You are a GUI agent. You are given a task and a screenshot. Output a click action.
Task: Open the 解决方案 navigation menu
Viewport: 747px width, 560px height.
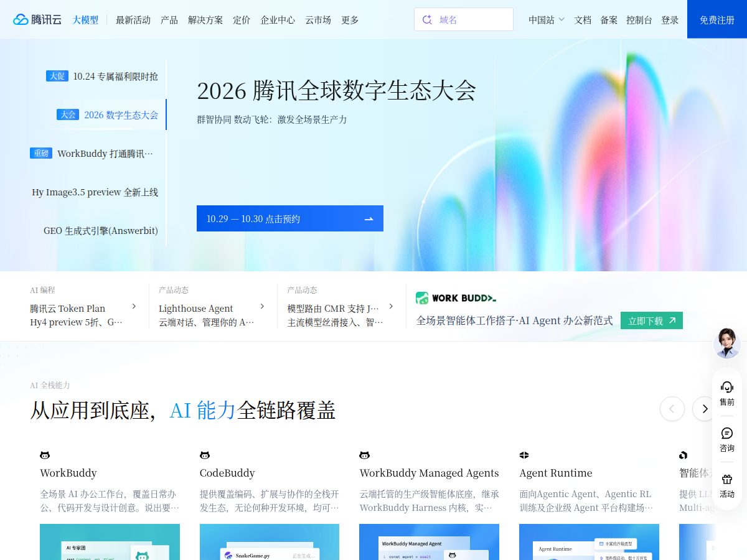[205, 20]
